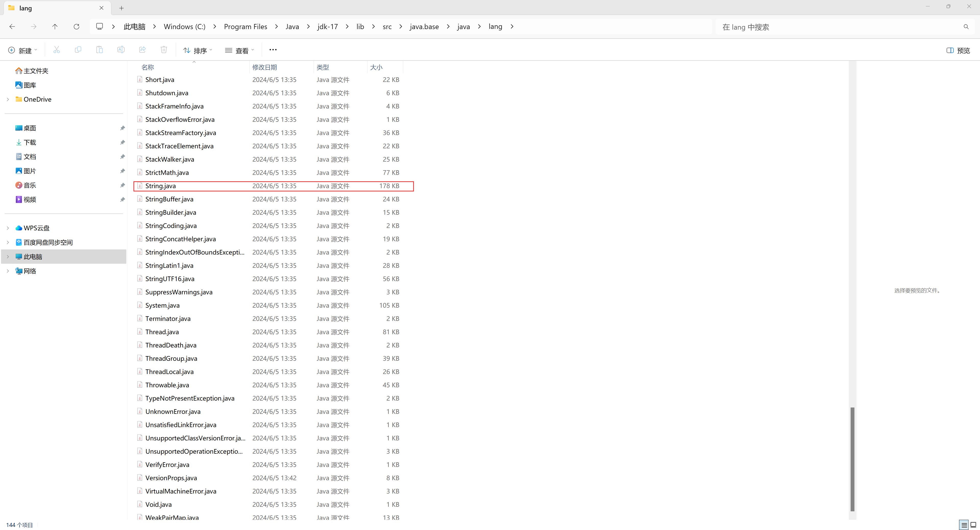The width and height of the screenshot is (980, 530).
Task: Click the Share icon in toolbar
Action: [142, 50]
